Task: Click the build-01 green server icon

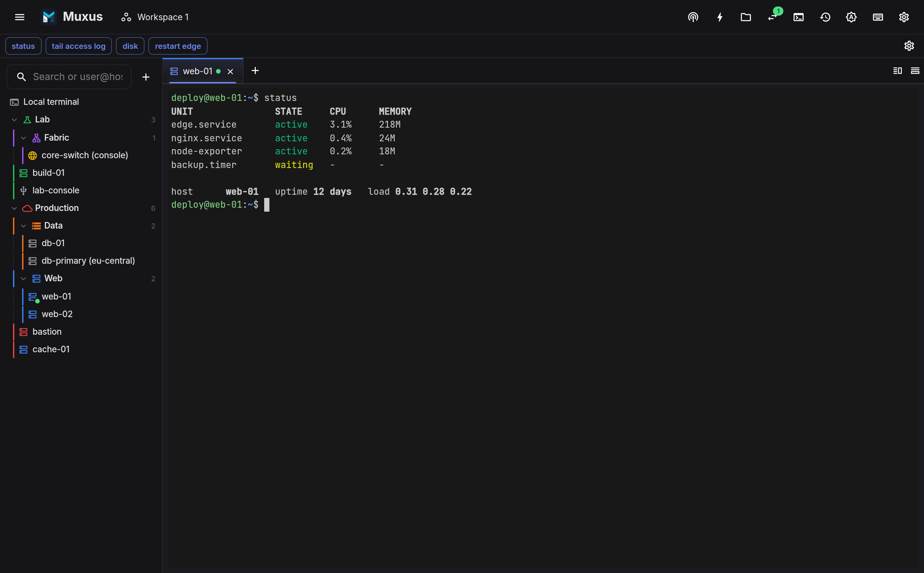Action: [x=23, y=173]
